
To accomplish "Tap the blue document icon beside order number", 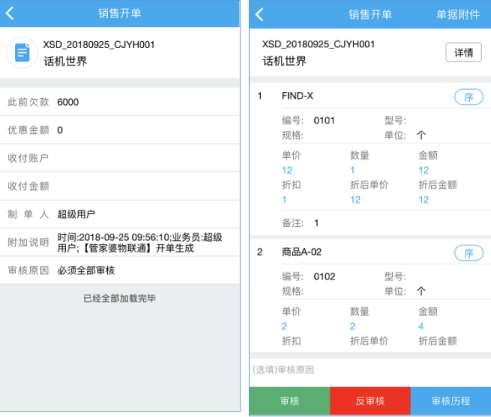I will click(x=22, y=53).
